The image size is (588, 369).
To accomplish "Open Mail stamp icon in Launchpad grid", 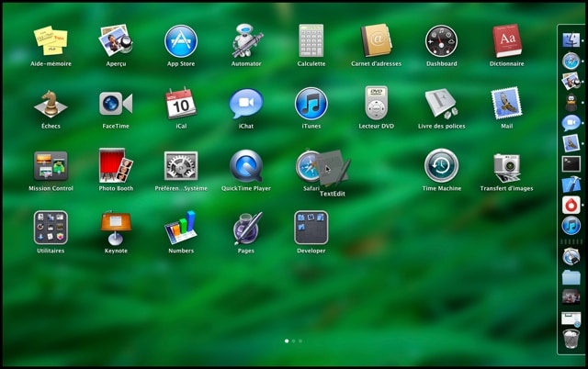I will [x=506, y=103].
